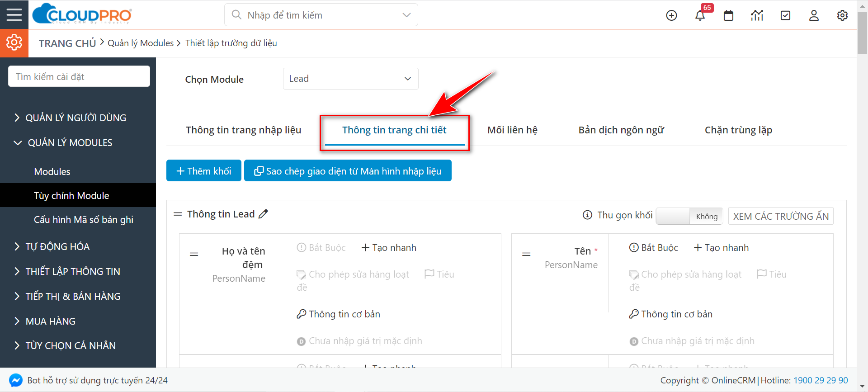The height and width of the screenshot is (392, 868).
Task: Open reports chart icon in header
Action: [757, 15]
